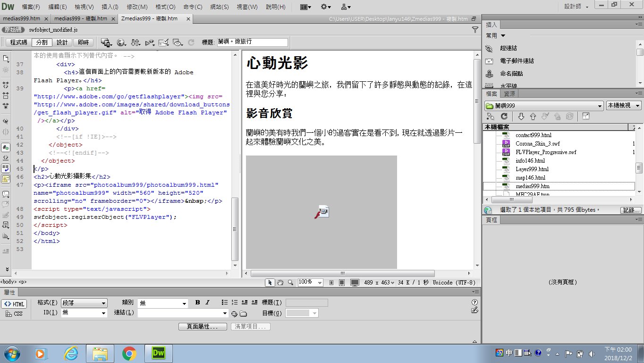Click the Flash placeholder in design view

click(321, 212)
